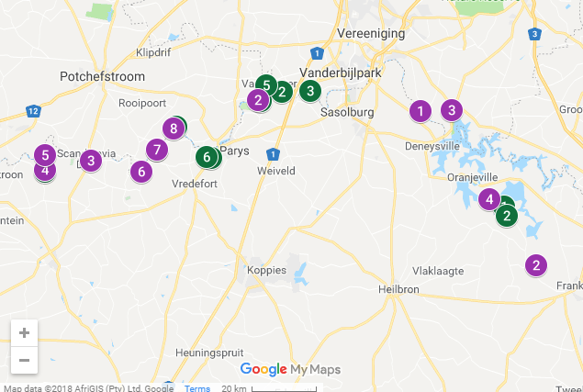
Task: Select purple marker 8 near Rooipoort
Action: click(x=174, y=129)
